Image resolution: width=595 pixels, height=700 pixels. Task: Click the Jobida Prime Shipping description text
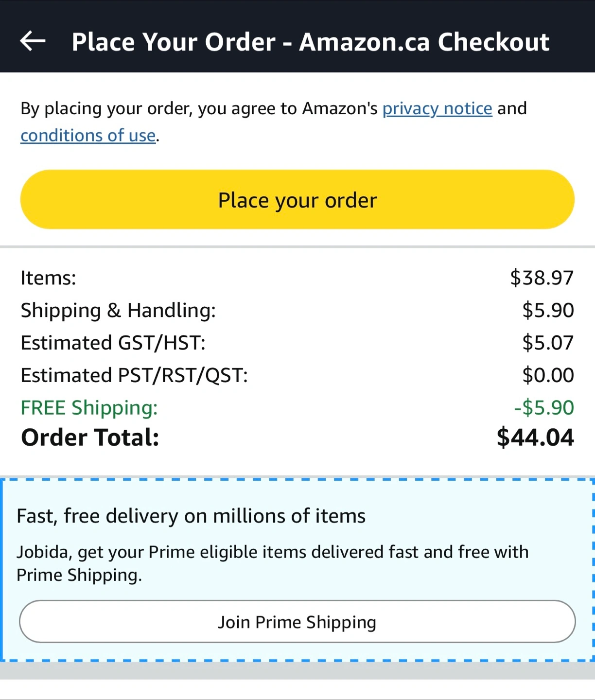coord(272,563)
